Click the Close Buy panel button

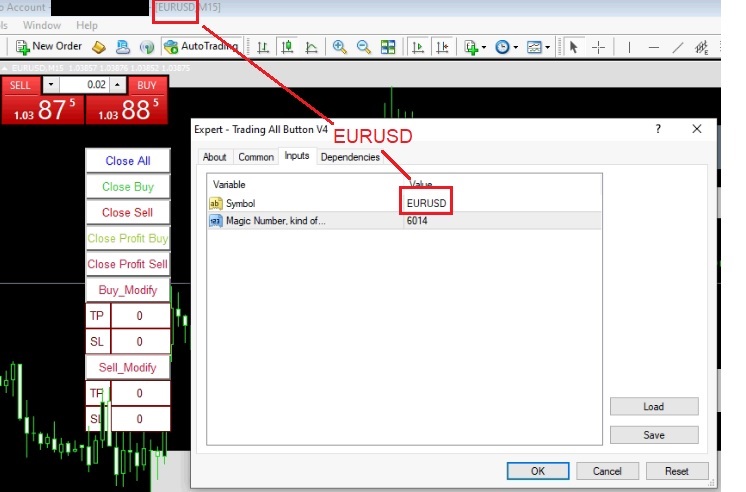(x=128, y=187)
